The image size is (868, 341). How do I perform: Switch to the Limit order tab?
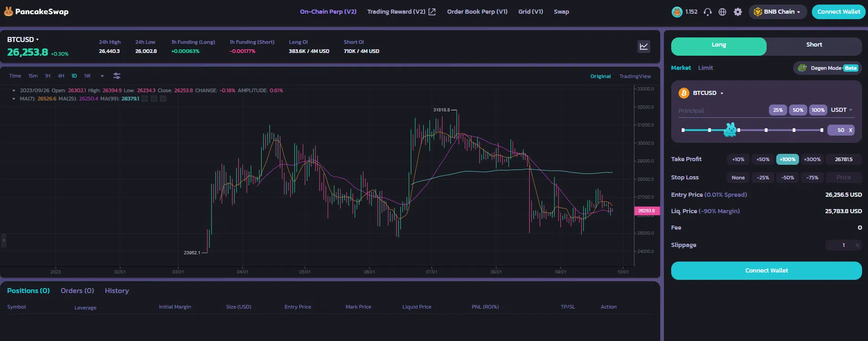click(x=705, y=68)
